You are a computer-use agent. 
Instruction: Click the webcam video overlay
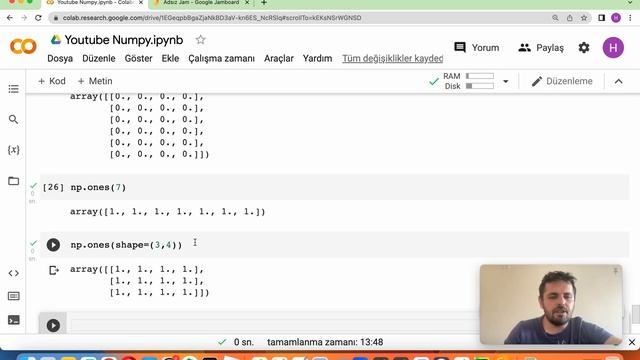[551, 304]
